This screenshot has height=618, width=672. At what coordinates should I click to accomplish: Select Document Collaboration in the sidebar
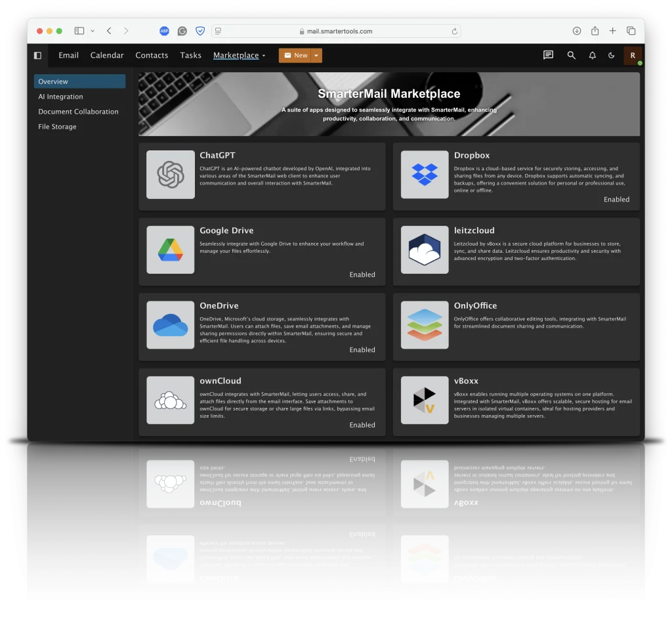tap(78, 112)
